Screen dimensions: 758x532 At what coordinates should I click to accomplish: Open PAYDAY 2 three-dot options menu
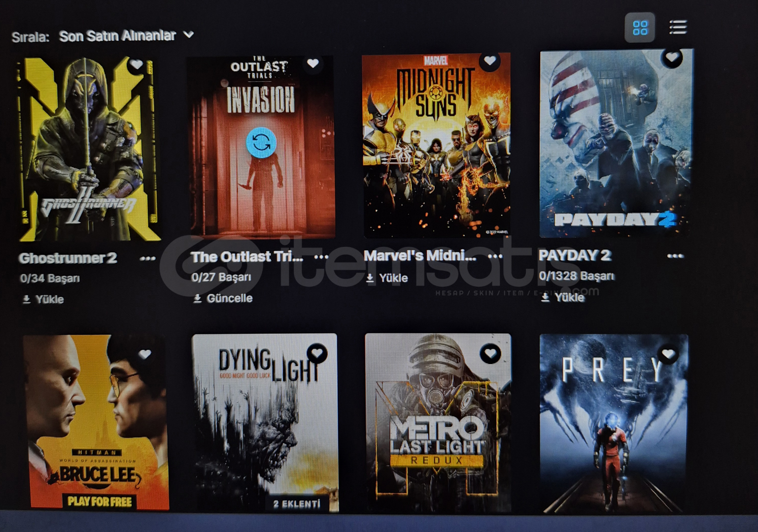pyautogui.click(x=675, y=256)
